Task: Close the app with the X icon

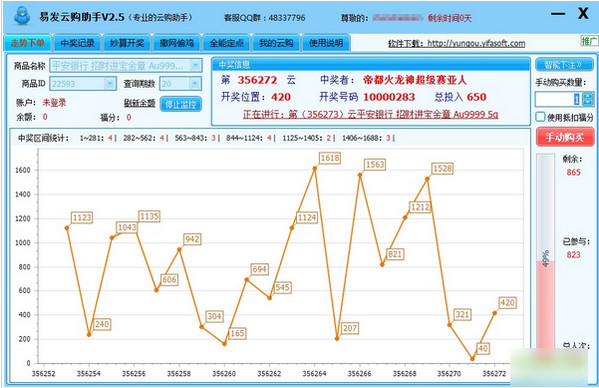Action: tap(583, 13)
